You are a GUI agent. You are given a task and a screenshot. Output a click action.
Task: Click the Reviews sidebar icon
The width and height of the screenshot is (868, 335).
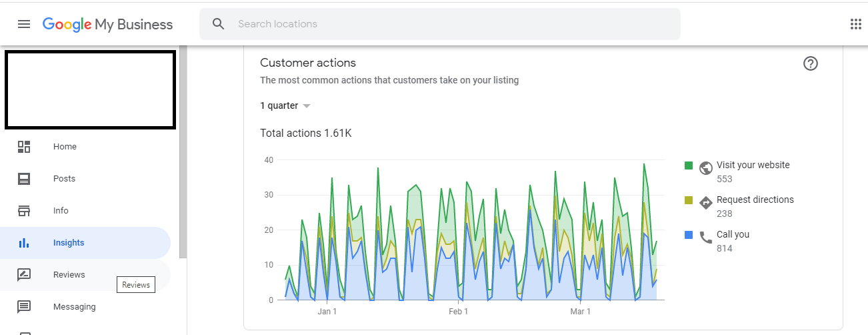(x=24, y=275)
